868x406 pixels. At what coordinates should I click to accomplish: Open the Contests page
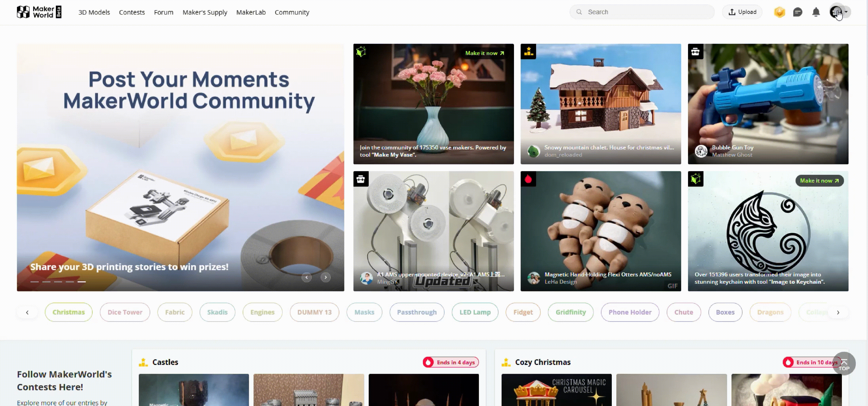coord(132,12)
